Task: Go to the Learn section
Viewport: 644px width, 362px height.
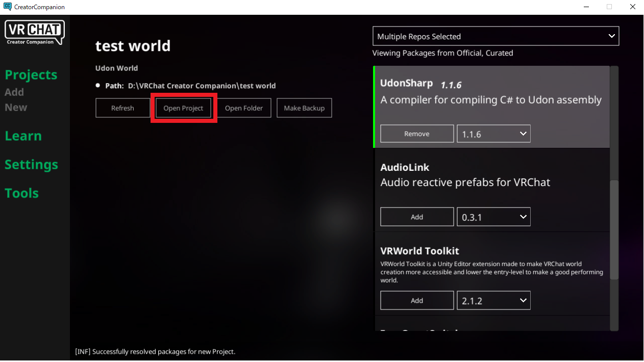Action: tap(23, 136)
